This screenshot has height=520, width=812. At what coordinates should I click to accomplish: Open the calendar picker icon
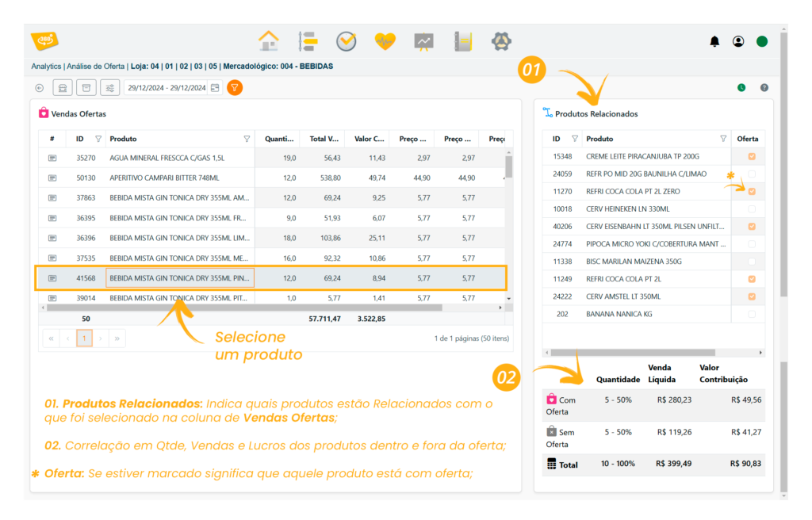coord(215,87)
